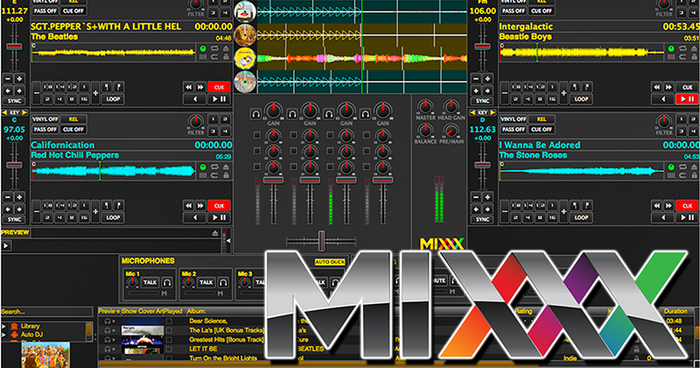Toggle PASS OFF on the Beatles deck

(x=45, y=11)
